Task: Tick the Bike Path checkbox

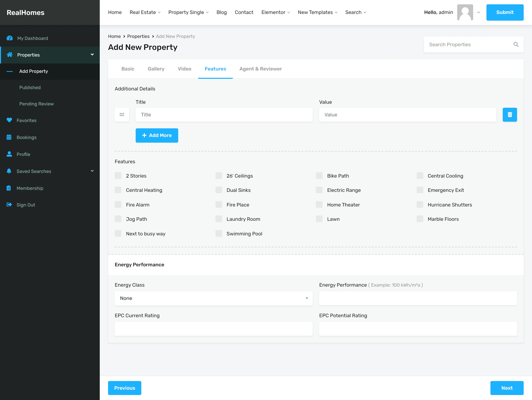Action: (x=319, y=176)
